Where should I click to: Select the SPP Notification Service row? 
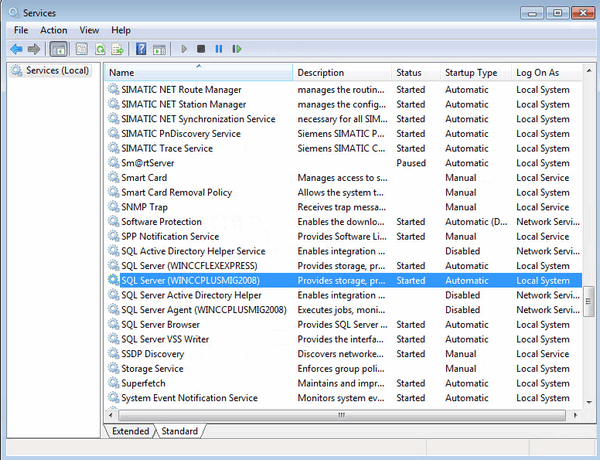[x=343, y=237]
